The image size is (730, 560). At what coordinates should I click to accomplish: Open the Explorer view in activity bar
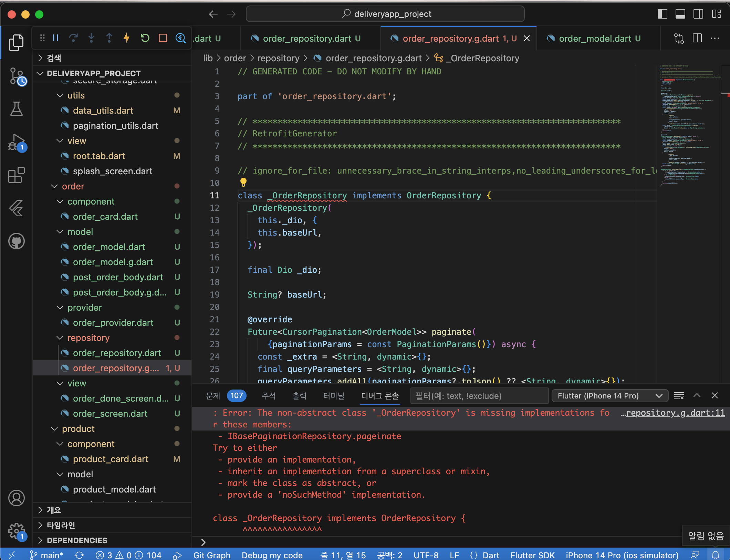[16, 43]
